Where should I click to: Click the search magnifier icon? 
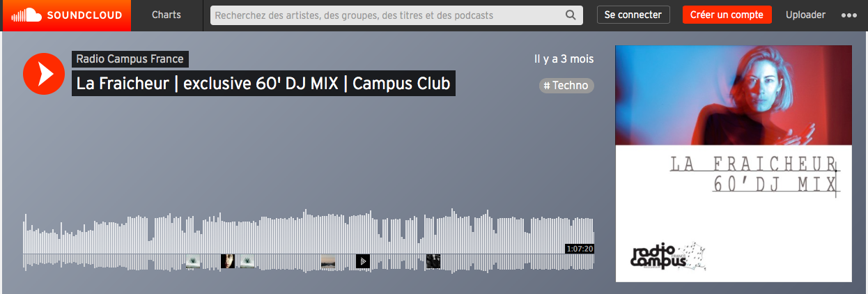pyautogui.click(x=571, y=15)
